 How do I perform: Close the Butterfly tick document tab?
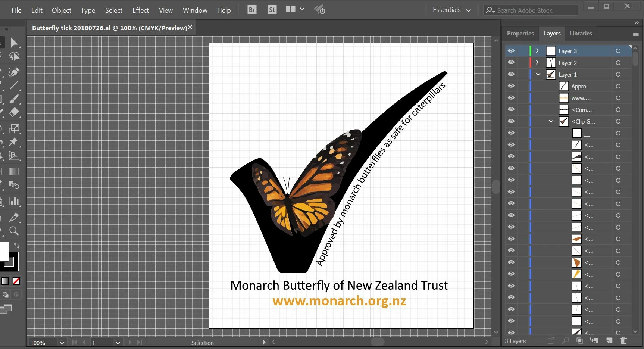coord(190,27)
